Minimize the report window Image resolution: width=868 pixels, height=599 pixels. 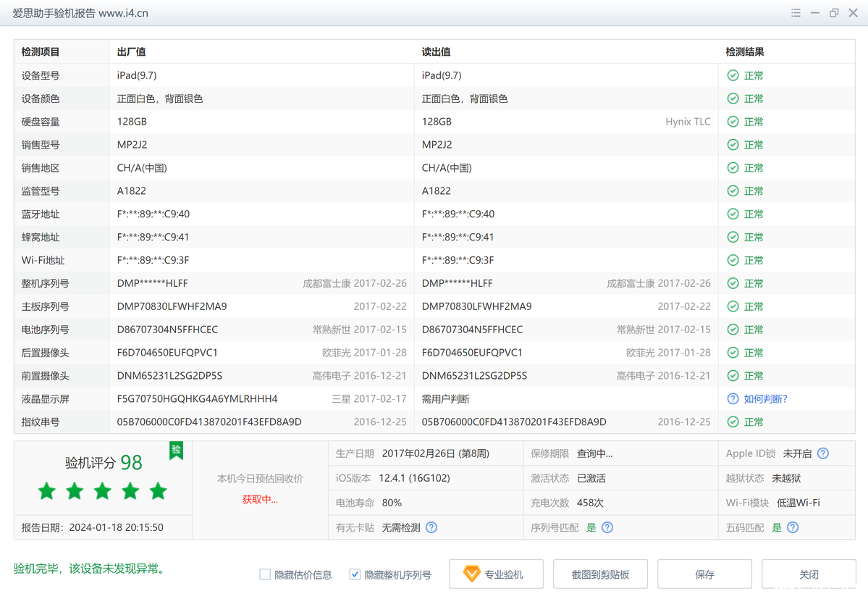(815, 13)
